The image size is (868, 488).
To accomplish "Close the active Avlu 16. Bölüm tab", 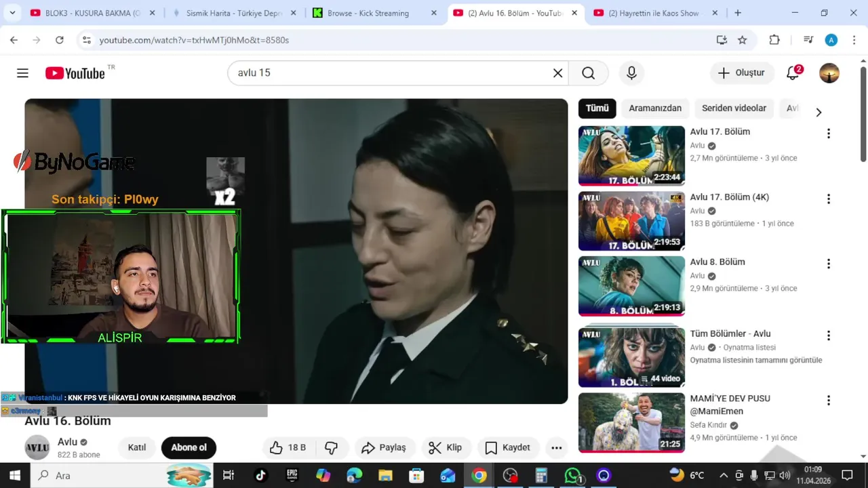I will 574,13.
